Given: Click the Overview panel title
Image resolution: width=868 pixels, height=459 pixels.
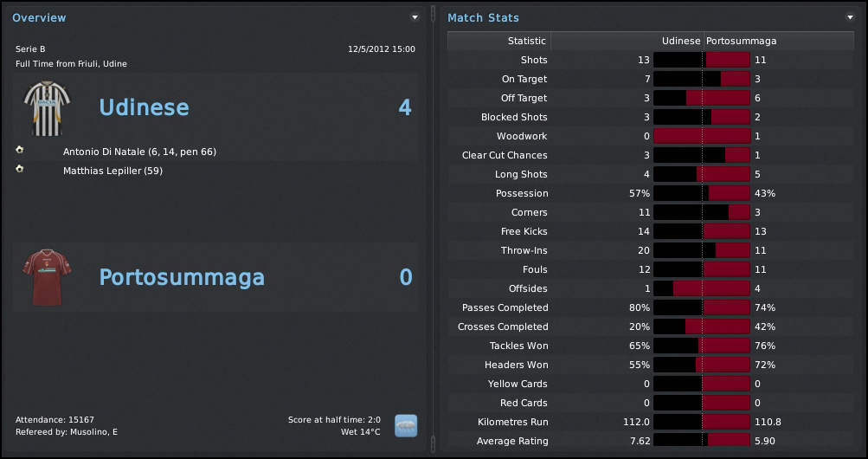Looking at the screenshot, I should [39, 17].
